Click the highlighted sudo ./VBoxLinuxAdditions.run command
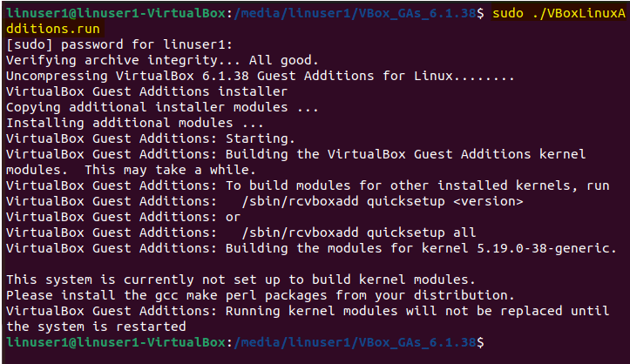The height and width of the screenshot is (364, 630). coord(559,13)
